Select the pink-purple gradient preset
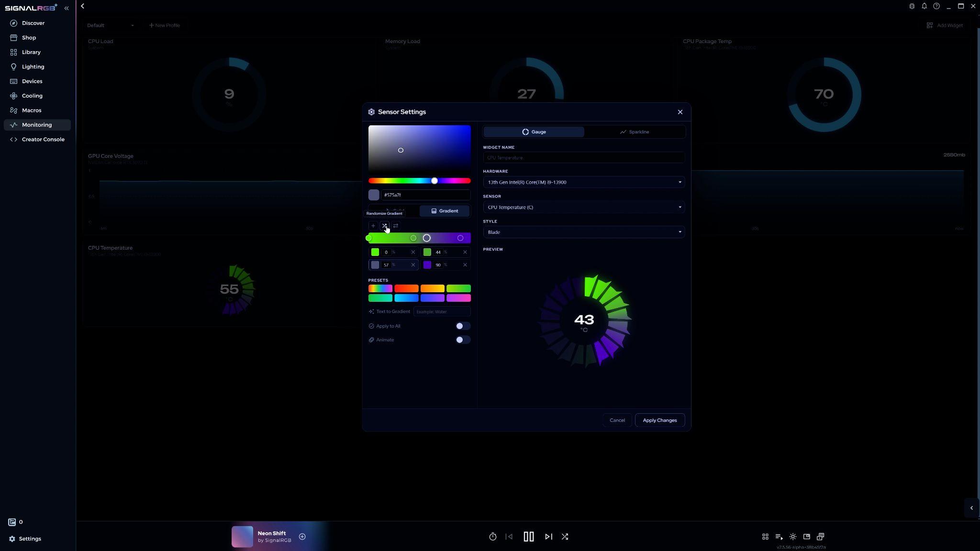Viewport: 980px width, 551px height. coord(458,298)
